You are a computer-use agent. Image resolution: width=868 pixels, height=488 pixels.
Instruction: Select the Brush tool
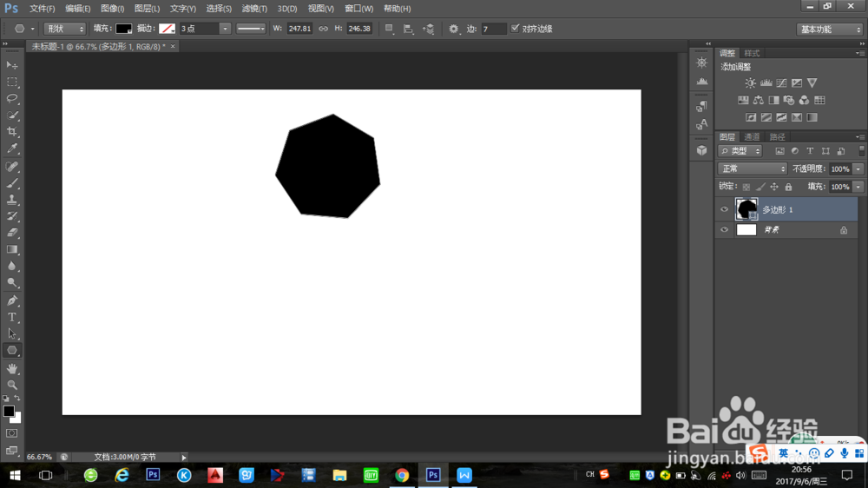pyautogui.click(x=11, y=183)
